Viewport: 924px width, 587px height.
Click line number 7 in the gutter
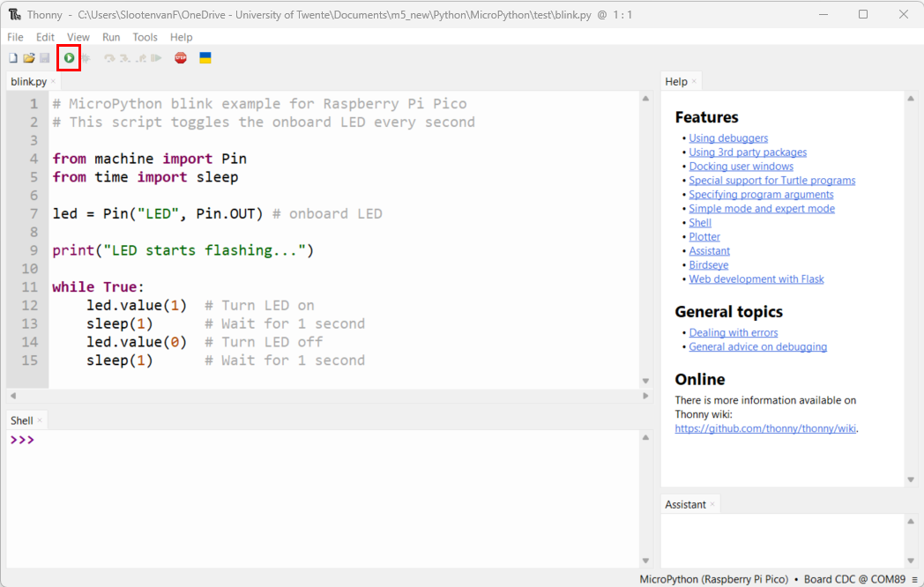(34, 213)
